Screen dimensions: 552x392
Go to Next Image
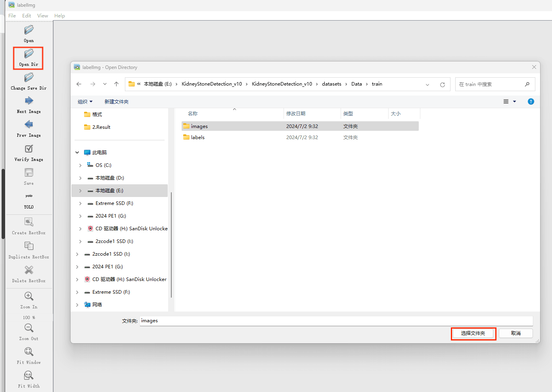[29, 101]
